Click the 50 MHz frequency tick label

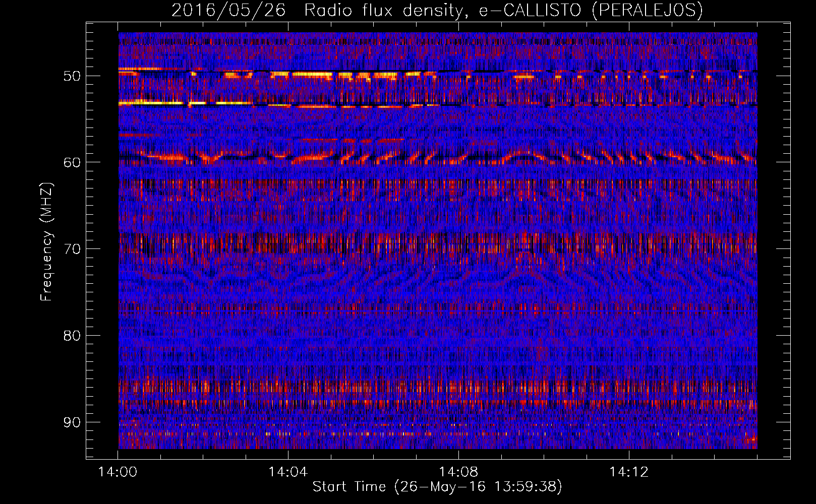(x=72, y=76)
